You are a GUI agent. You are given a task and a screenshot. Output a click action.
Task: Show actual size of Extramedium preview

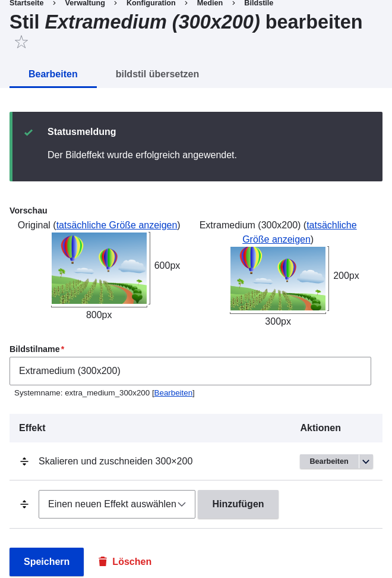click(x=299, y=232)
